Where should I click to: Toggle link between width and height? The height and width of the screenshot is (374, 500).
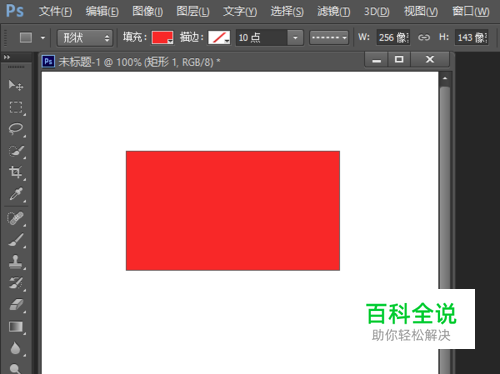pos(424,37)
